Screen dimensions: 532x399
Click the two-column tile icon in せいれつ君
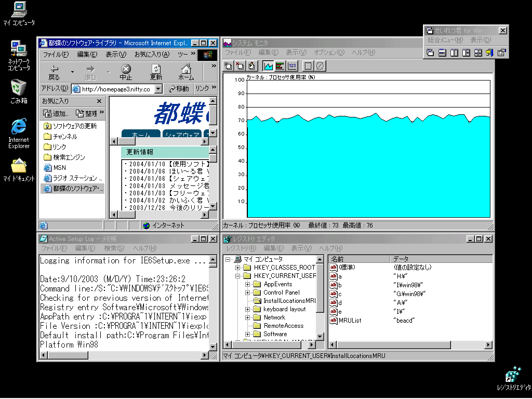[454, 52]
